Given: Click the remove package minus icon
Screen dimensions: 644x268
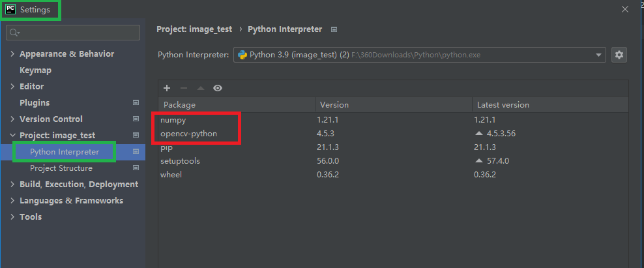Looking at the screenshot, I should point(184,88).
